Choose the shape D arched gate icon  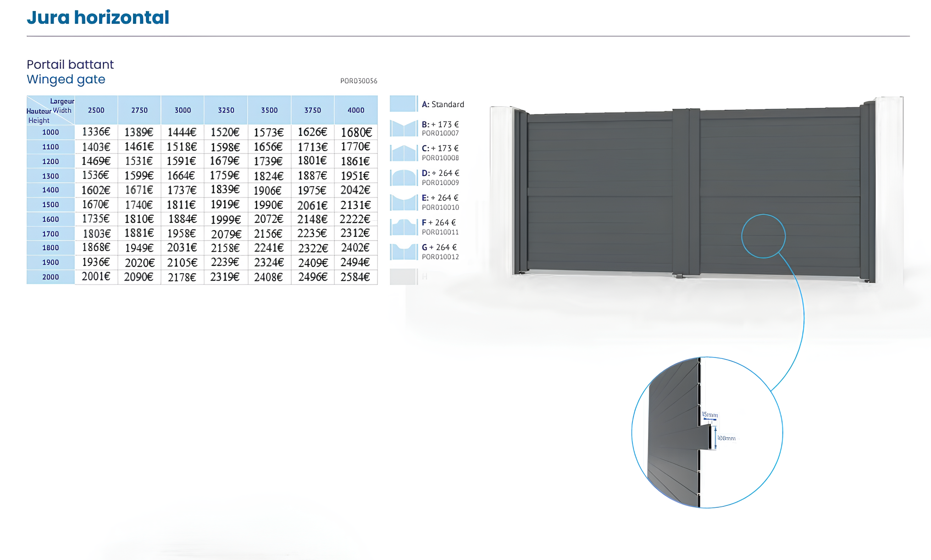403,178
